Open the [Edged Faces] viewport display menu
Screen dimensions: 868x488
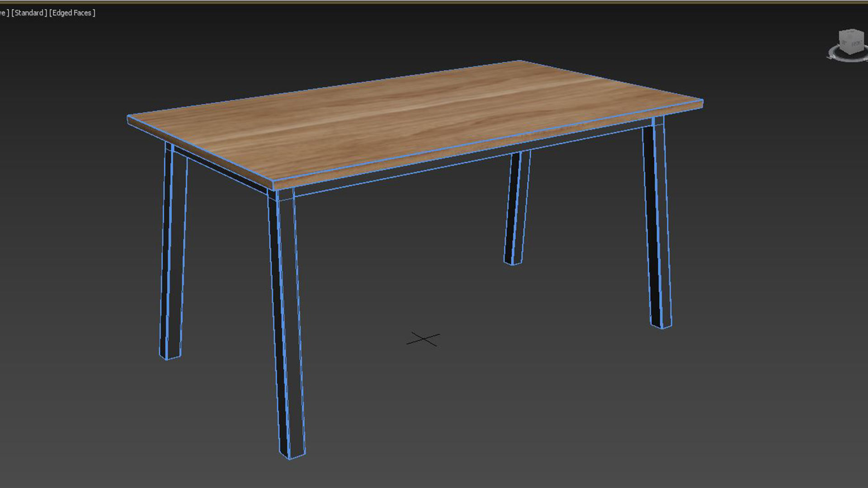(x=72, y=13)
